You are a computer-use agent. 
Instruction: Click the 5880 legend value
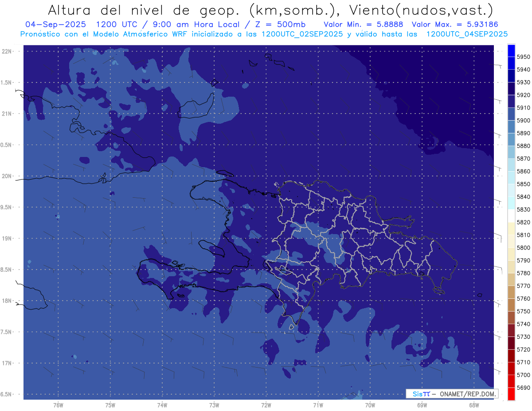pyautogui.click(x=523, y=146)
